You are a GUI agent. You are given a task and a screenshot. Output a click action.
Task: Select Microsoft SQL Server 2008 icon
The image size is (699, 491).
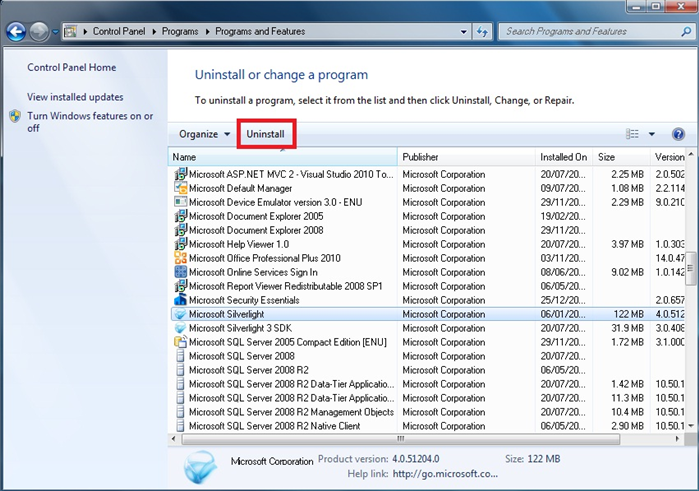[x=180, y=356]
